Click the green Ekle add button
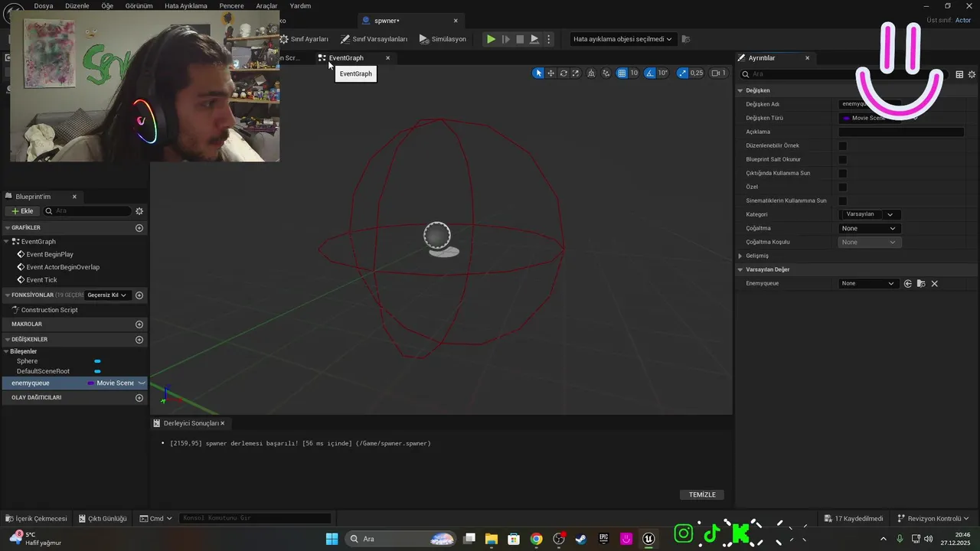Image resolution: width=980 pixels, height=551 pixels. click(x=21, y=211)
